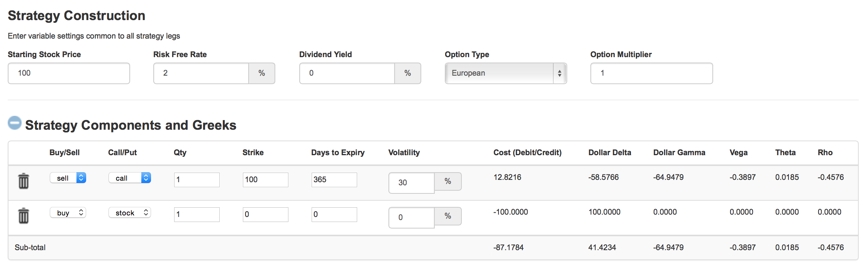Open the sell Buy/Sell dropdown
The width and height of the screenshot is (868, 271).
[68, 178]
